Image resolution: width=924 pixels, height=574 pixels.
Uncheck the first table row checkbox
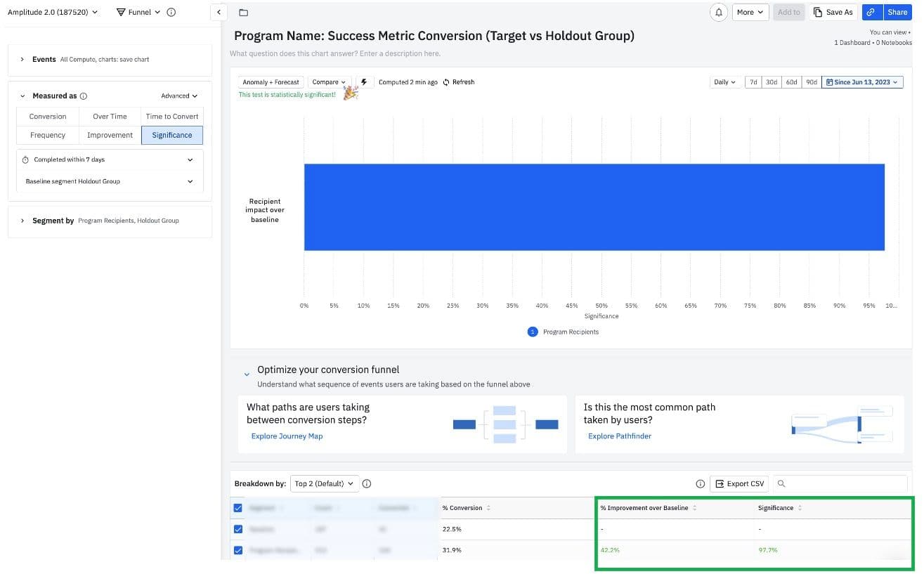click(237, 529)
